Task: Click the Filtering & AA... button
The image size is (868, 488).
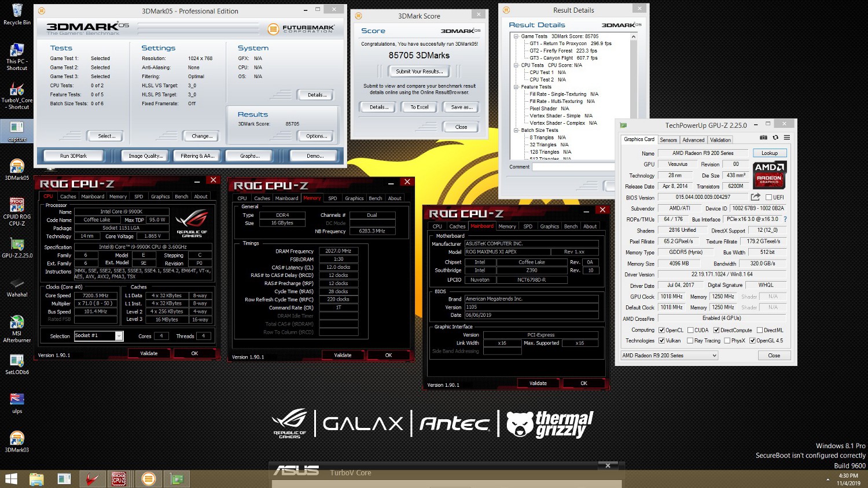Action: click(x=197, y=156)
